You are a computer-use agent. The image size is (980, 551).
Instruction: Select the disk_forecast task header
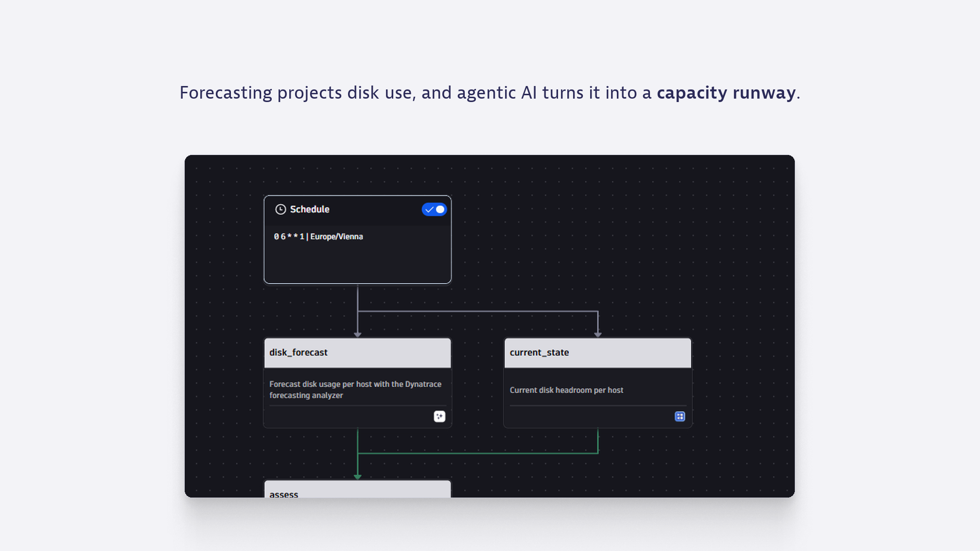[357, 353]
